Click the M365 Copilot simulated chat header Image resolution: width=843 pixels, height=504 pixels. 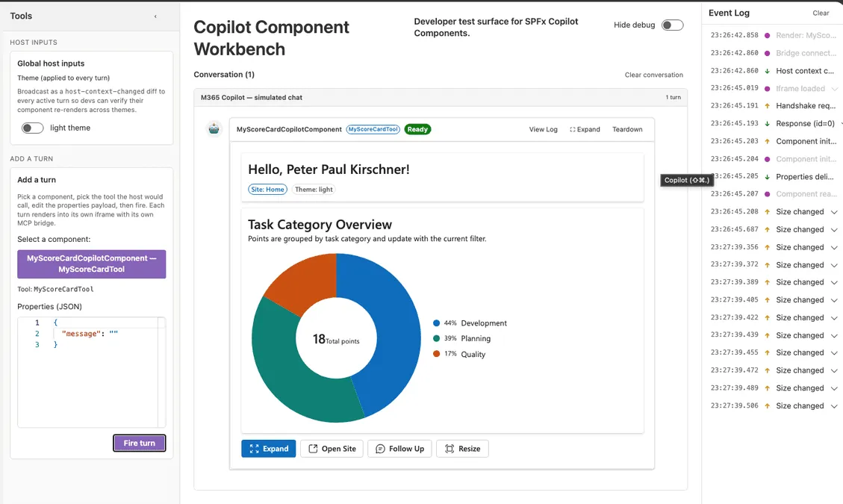point(251,98)
